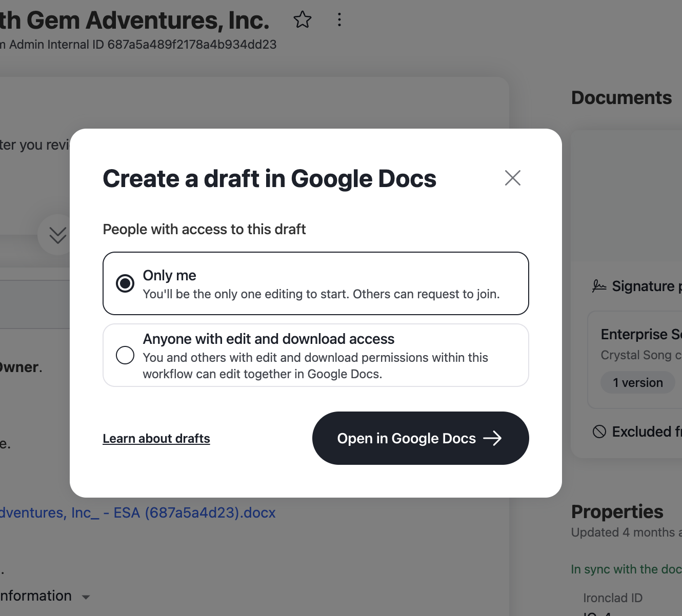Expand the Information dropdown

pyautogui.click(x=86, y=597)
